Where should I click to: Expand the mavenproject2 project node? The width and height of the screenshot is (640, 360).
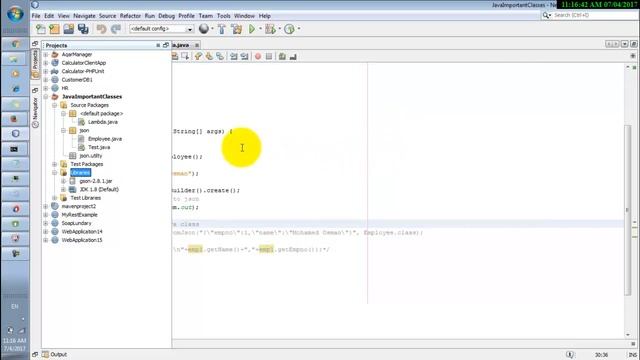pyautogui.click(x=46, y=207)
